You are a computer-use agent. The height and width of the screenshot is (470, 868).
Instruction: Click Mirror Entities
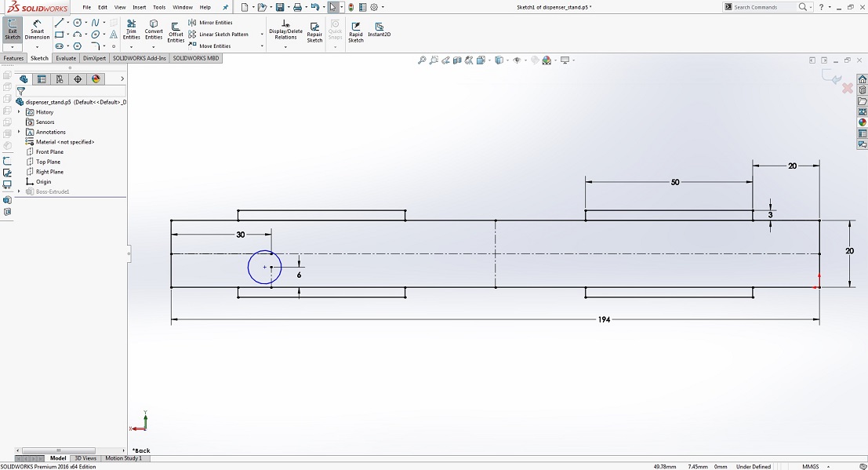click(x=210, y=23)
